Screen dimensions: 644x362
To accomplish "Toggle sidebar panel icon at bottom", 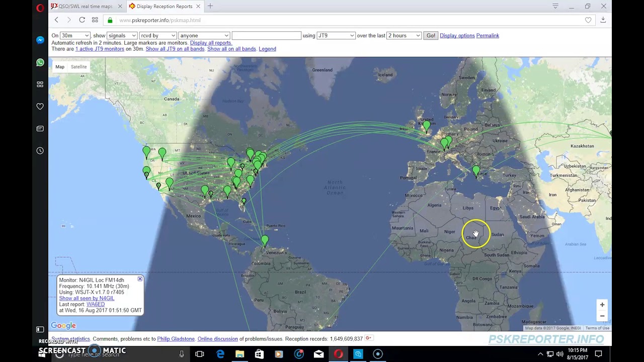I will (x=40, y=329).
